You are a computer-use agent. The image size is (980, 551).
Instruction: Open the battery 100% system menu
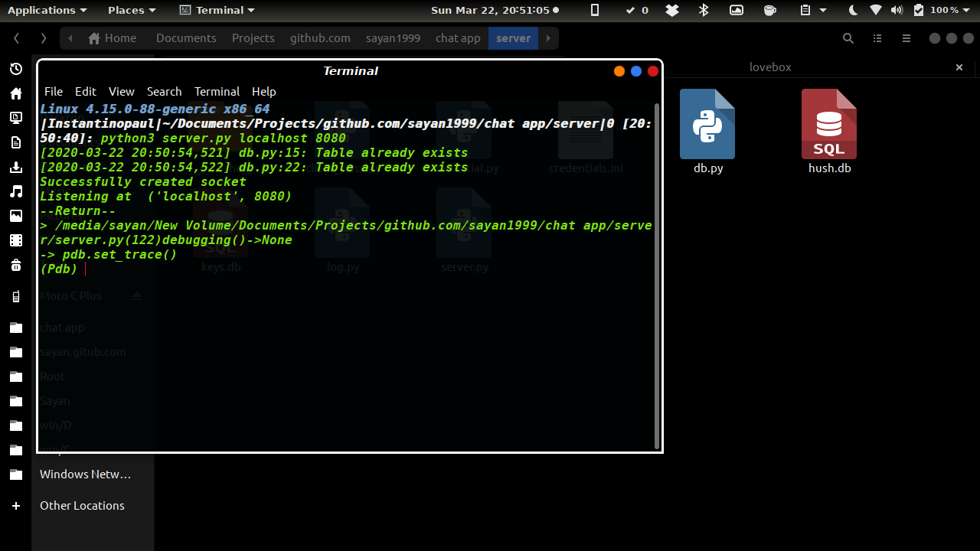coord(942,10)
